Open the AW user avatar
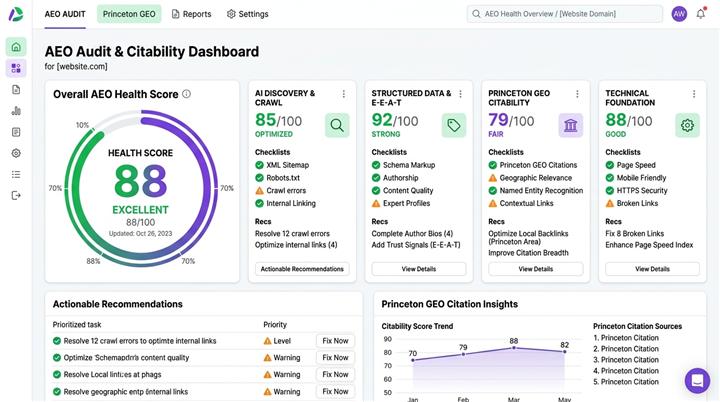Viewport: 720px width, 402px height. 679,14
